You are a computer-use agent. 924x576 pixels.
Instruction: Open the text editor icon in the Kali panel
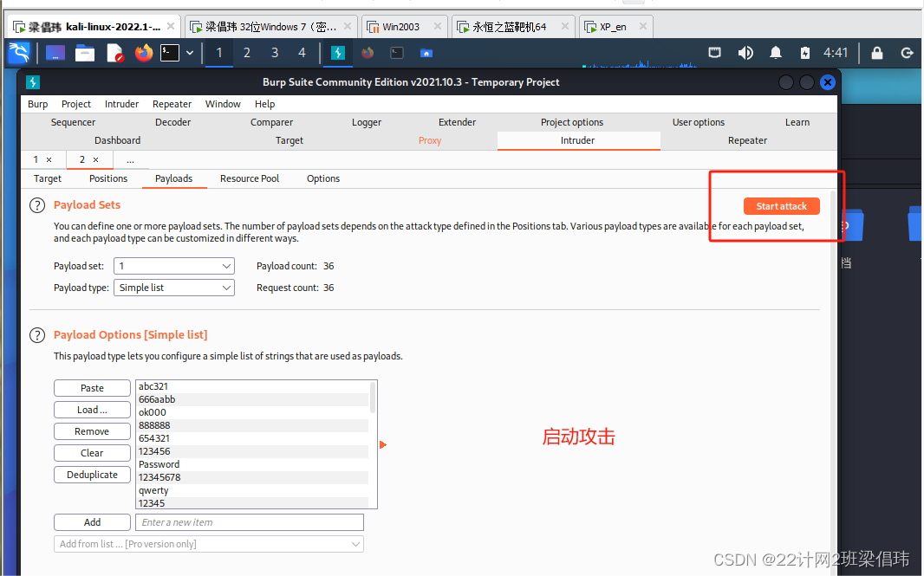(115, 53)
